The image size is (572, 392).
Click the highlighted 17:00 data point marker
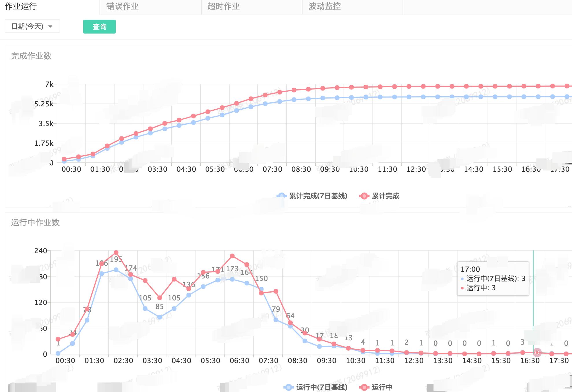[538, 353]
